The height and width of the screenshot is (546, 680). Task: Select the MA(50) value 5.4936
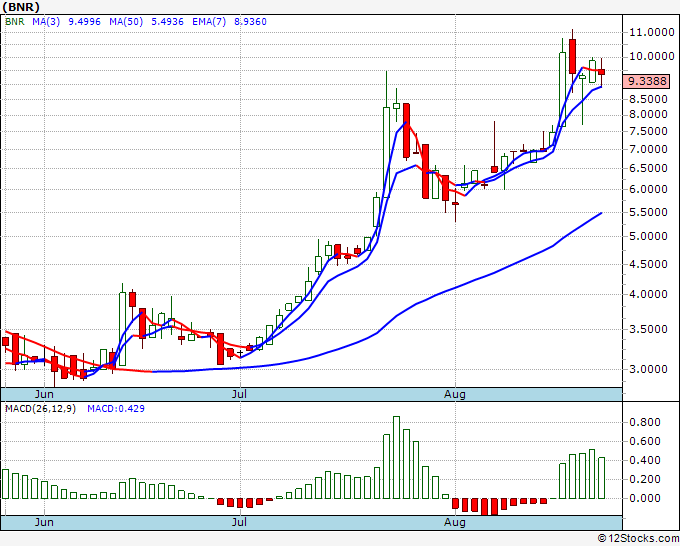[167, 22]
